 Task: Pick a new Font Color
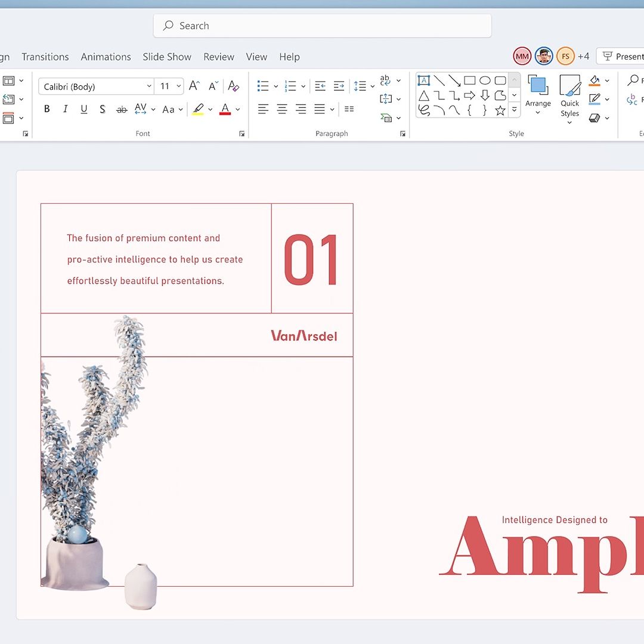[x=225, y=109]
